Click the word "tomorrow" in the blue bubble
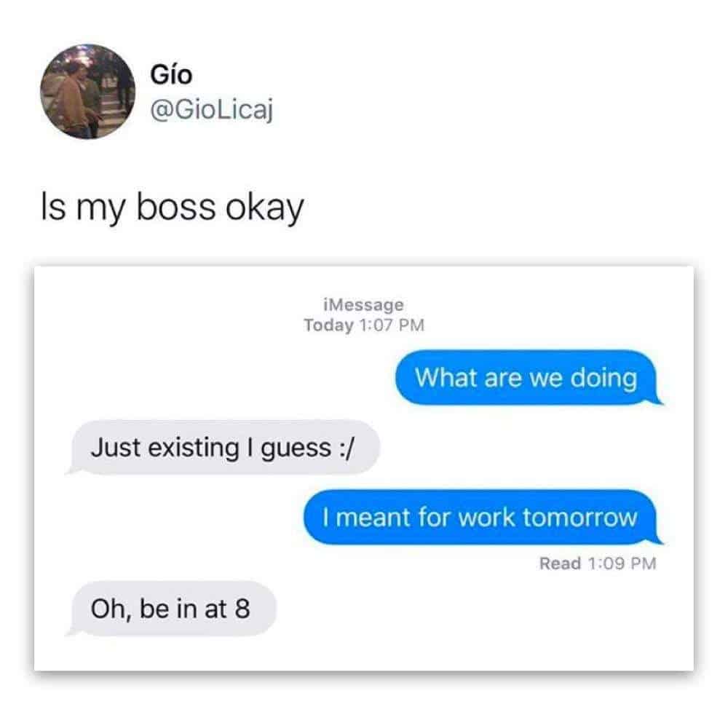 click(580, 517)
